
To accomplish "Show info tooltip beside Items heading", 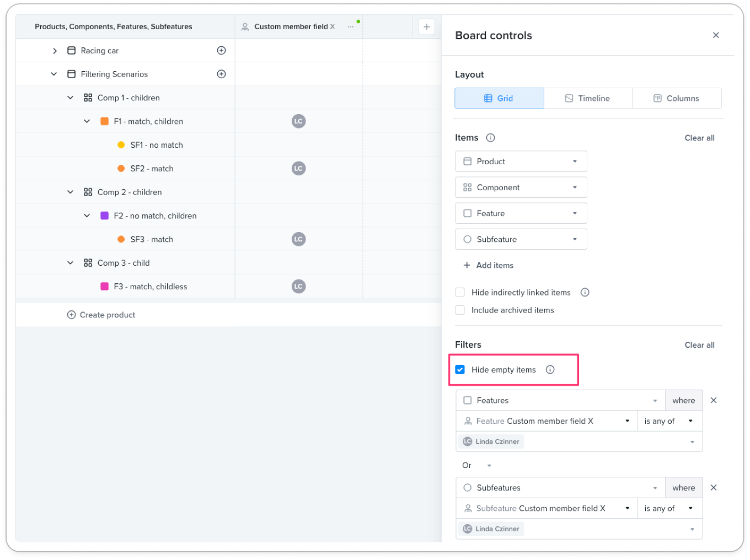I will [x=490, y=138].
